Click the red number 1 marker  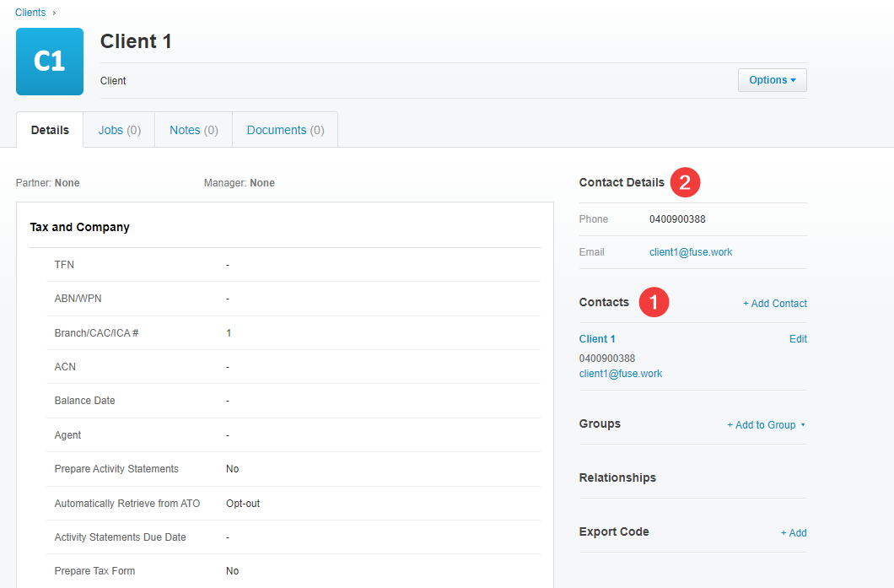click(x=654, y=302)
